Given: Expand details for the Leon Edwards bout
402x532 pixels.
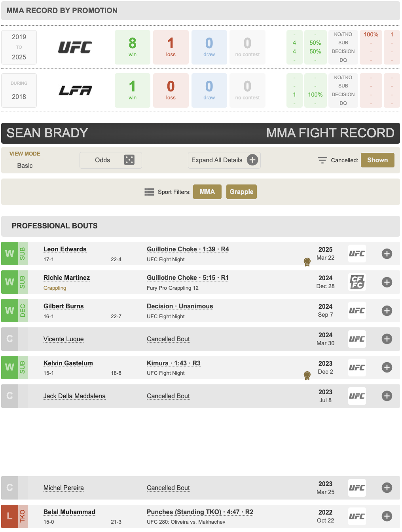Looking at the screenshot, I should point(387,254).
